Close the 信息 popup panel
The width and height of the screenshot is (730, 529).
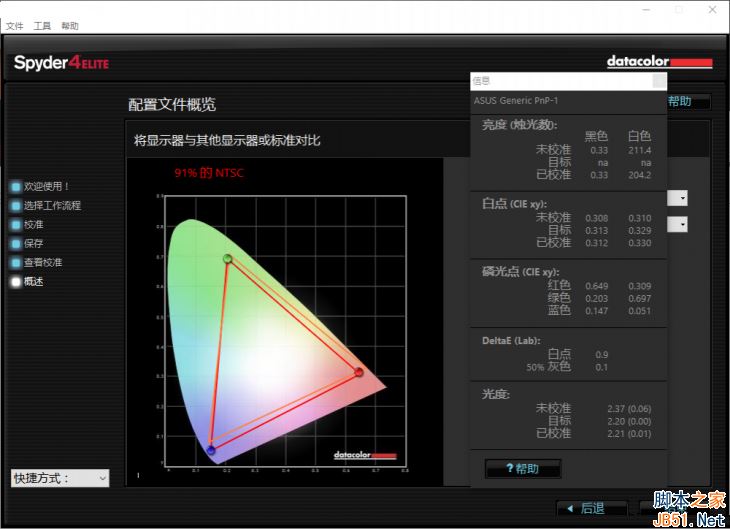click(x=659, y=81)
